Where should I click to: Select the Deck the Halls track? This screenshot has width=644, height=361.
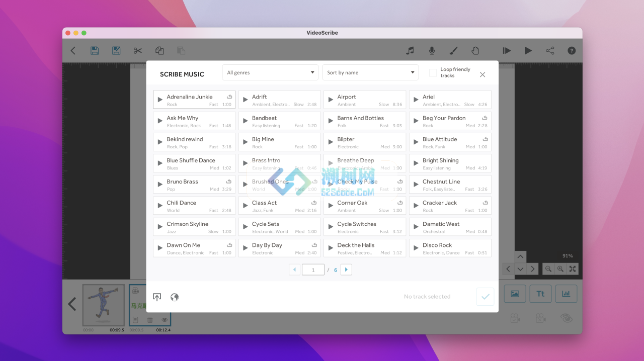[x=365, y=248]
